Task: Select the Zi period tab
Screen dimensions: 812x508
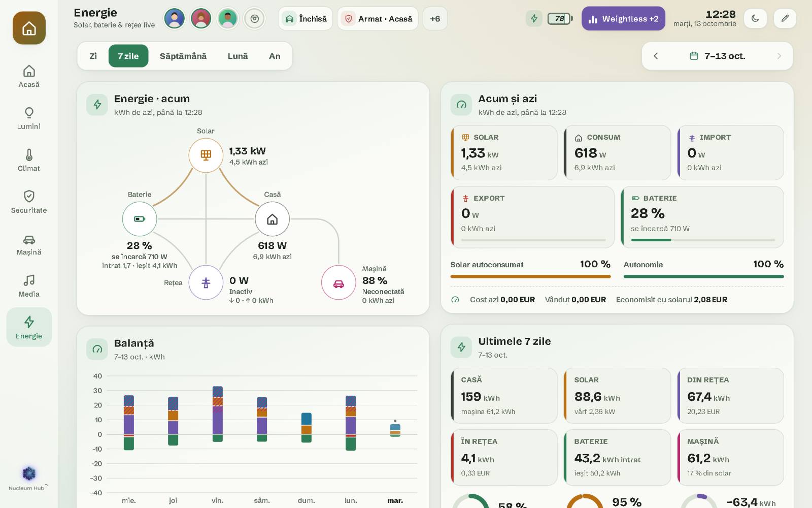Action: [x=93, y=56]
